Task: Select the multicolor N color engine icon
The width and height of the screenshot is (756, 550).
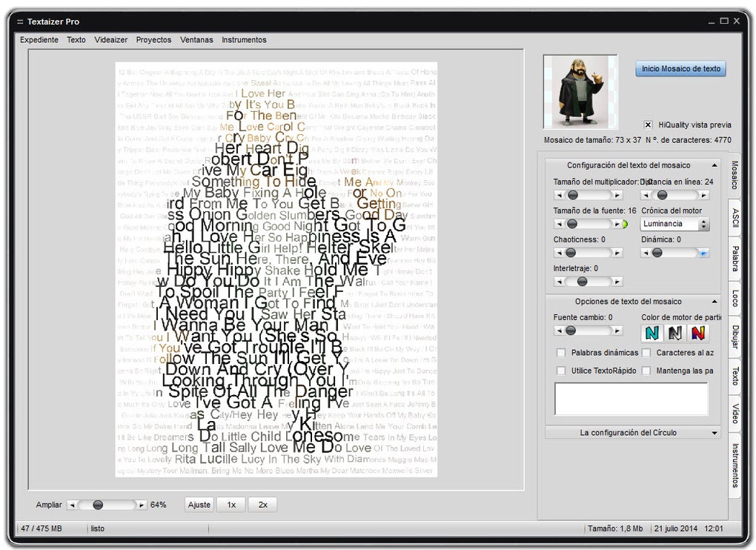Action: pos(697,333)
